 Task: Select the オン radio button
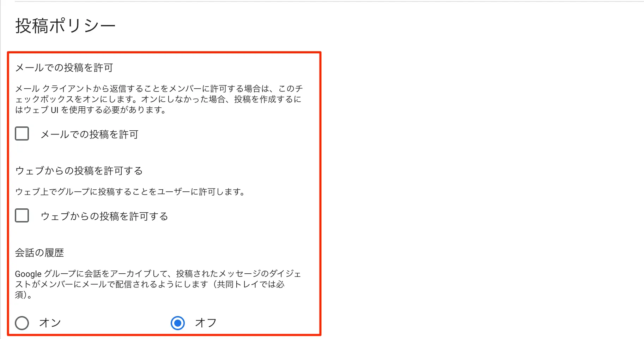[x=22, y=323]
